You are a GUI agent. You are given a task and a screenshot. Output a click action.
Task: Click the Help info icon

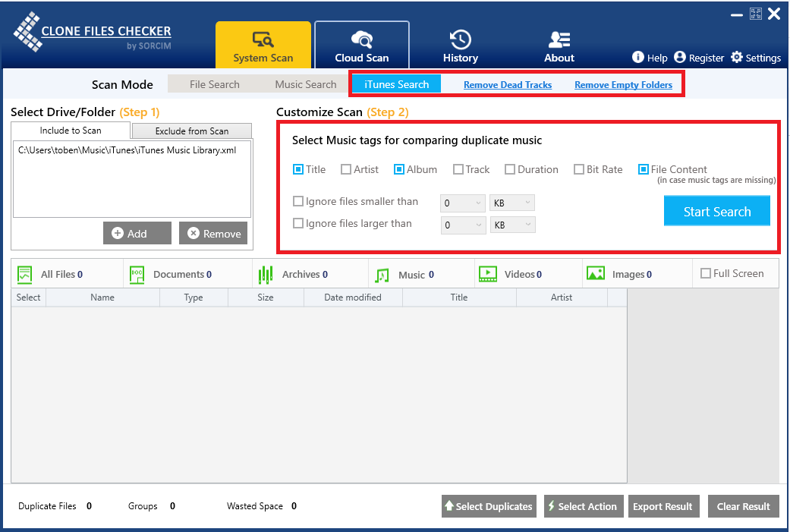tap(638, 58)
